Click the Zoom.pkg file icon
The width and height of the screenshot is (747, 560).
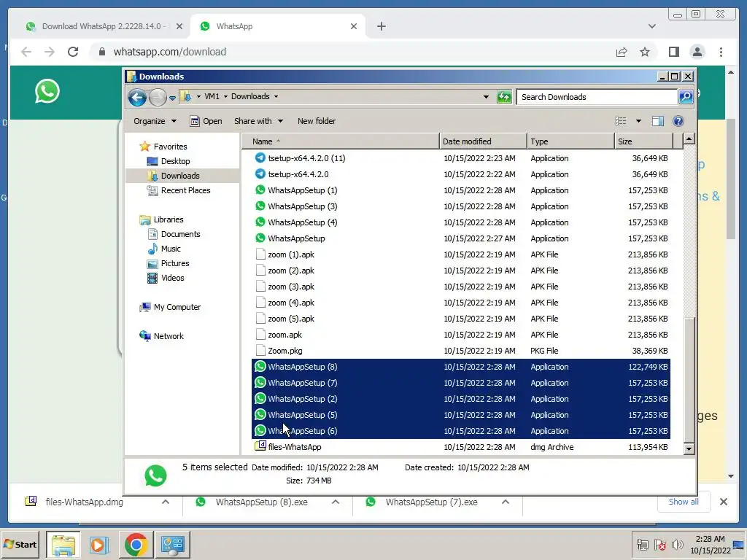pyautogui.click(x=260, y=351)
